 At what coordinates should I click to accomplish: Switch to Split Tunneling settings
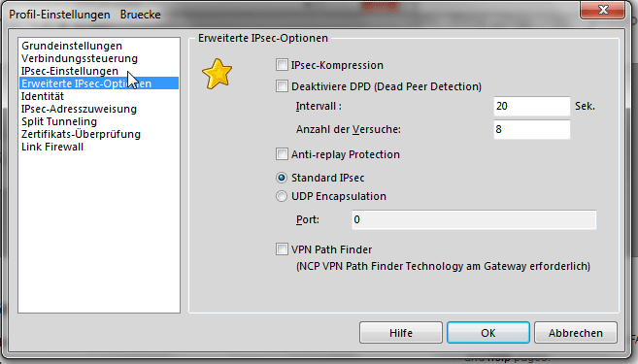tap(59, 121)
